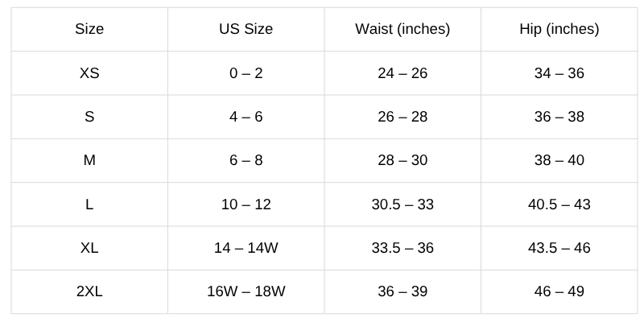This screenshot has height=322, width=644.
Task: Select the L size row label
Action: point(89,204)
